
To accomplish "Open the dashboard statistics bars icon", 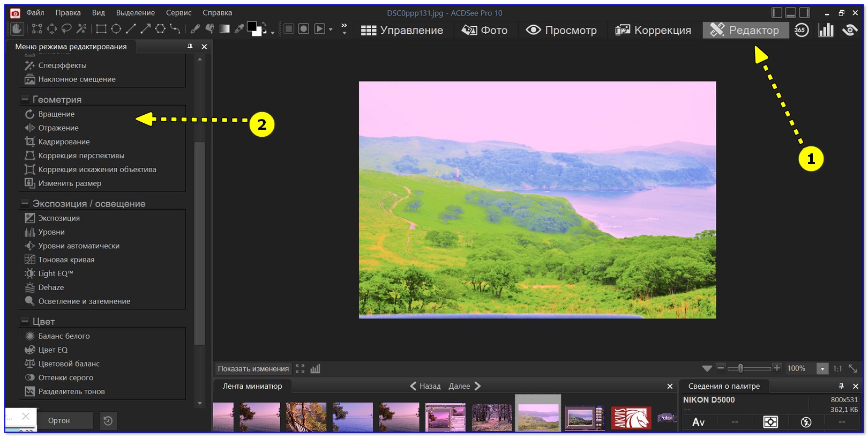I will pos(826,30).
